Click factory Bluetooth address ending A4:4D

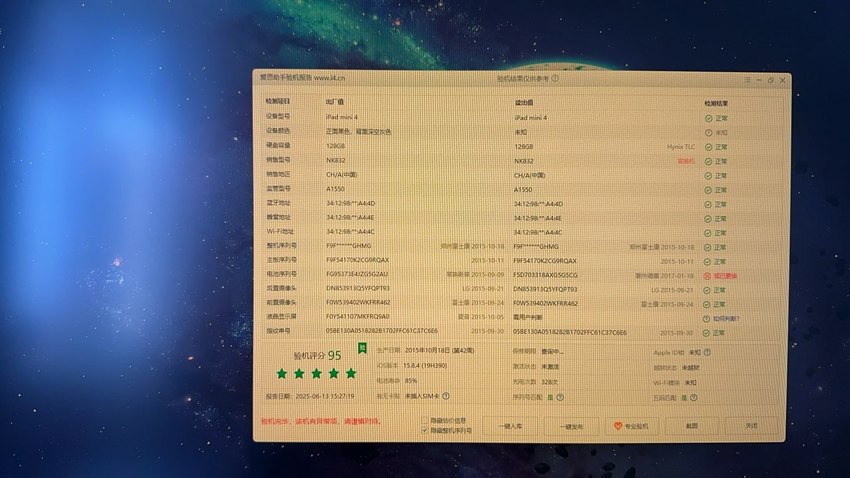[350, 203]
